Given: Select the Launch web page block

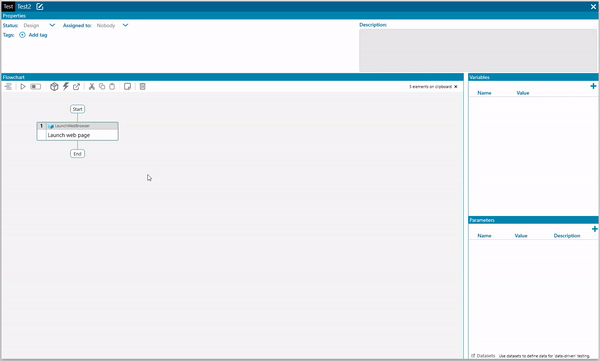Looking at the screenshot, I should click(78, 131).
